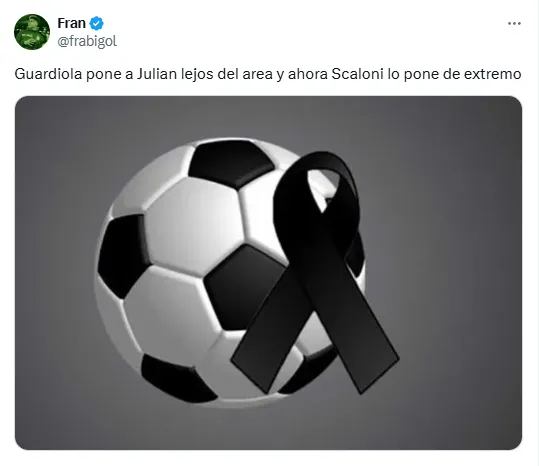The image size is (539, 466).
Task: Click the phrase lejos del area
Action: click(x=227, y=74)
